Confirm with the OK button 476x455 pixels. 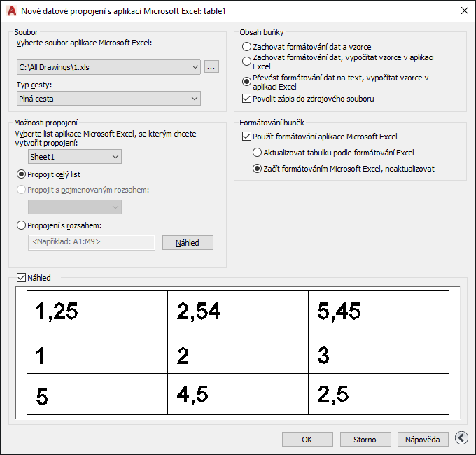pos(307,440)
